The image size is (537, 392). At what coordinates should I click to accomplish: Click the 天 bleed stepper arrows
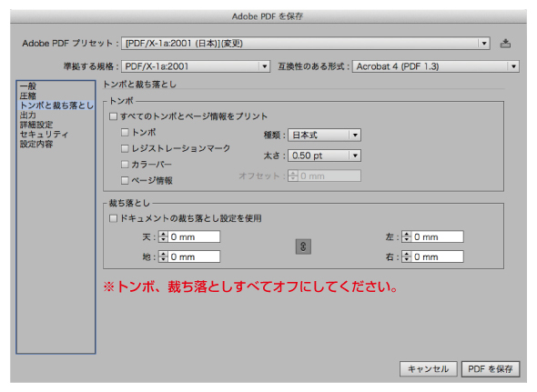point(163,236)
